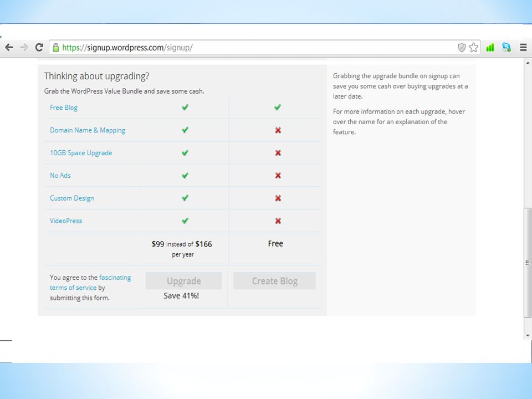Click the address bar URL field
This screenshot has height=399, width=532.
[265, 48]
